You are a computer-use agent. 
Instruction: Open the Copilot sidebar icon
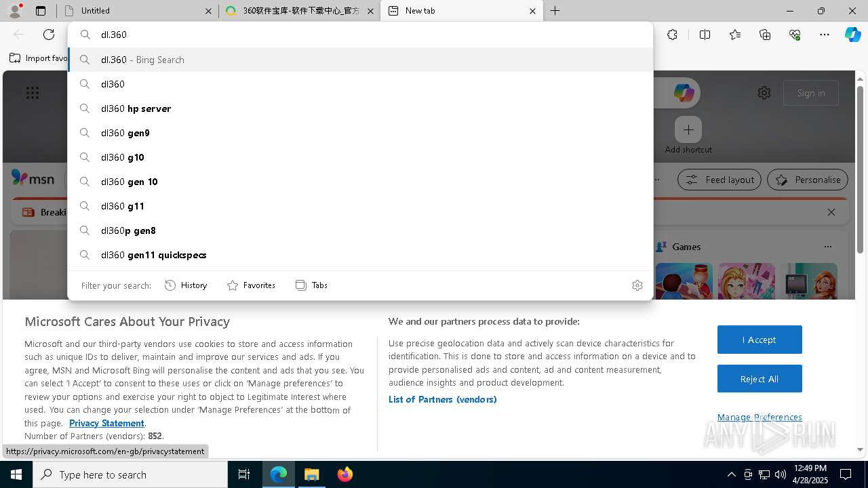852,35
